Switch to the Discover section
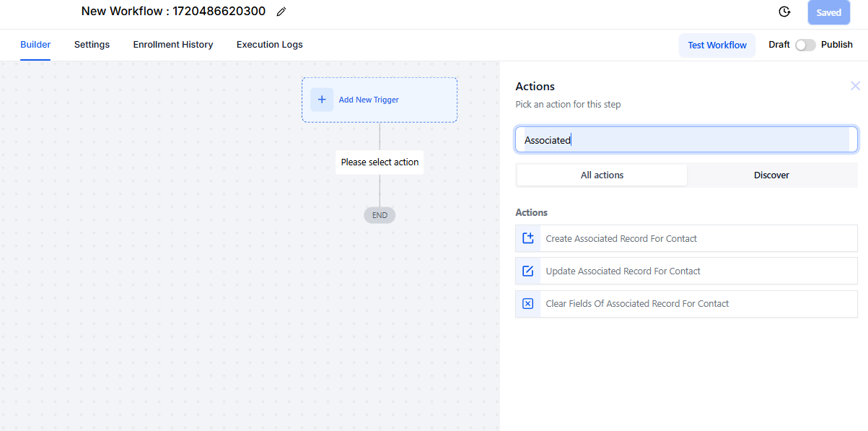This screenshot has height=431, width=868. pyautogui.click(x=771, y=175)
